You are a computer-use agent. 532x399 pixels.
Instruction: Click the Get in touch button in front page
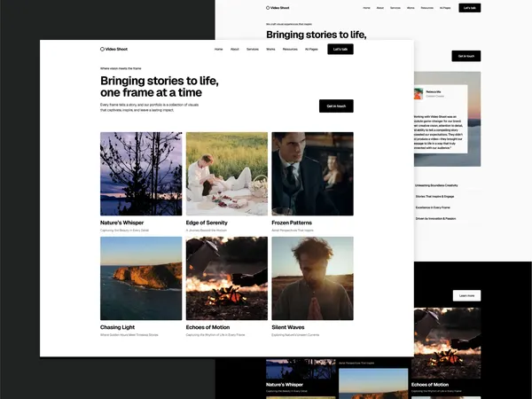pyautogui.click(x=336, y=106)
